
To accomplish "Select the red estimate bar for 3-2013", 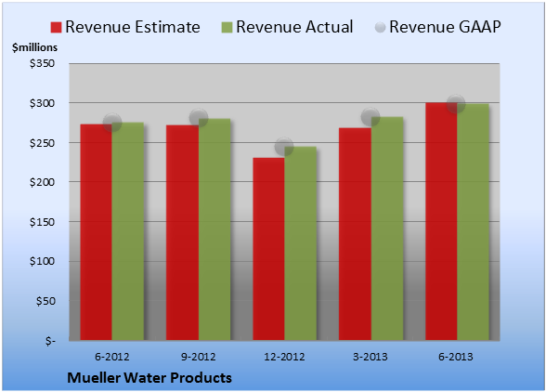I will point(355,234).
